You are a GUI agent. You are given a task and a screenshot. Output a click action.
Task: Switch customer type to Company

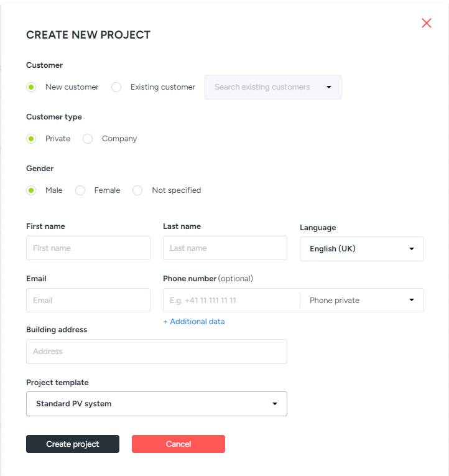click(88, 139)
